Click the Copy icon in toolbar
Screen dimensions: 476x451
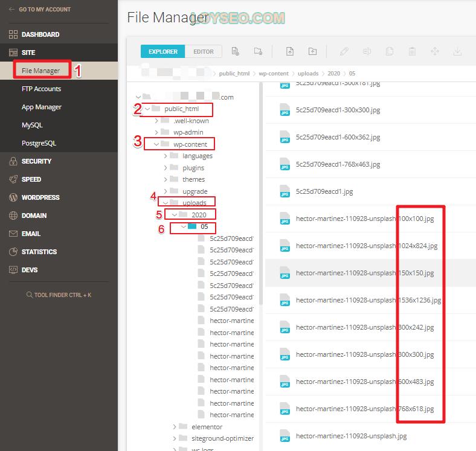(x=390, y=51)
